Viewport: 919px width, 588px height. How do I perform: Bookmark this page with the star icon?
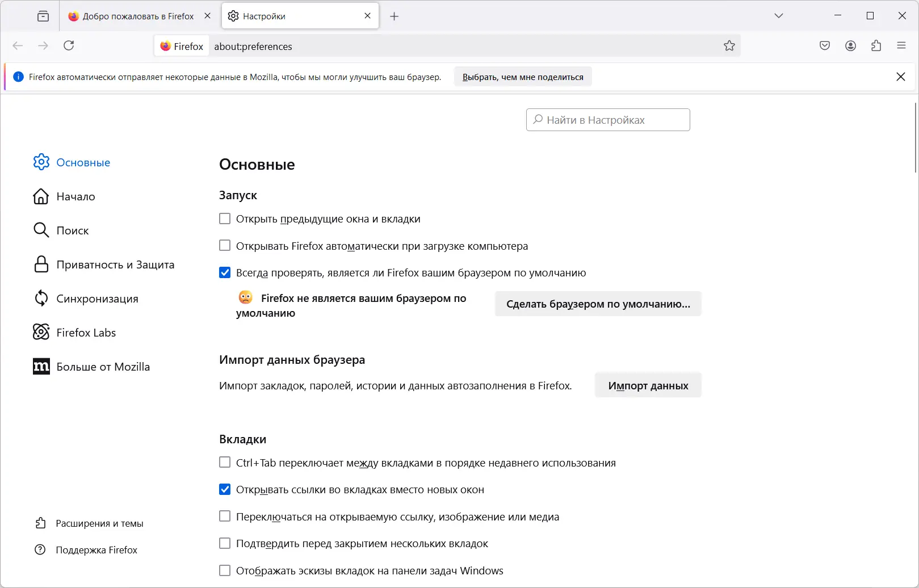pyautogui.click(x=729, y=46)
